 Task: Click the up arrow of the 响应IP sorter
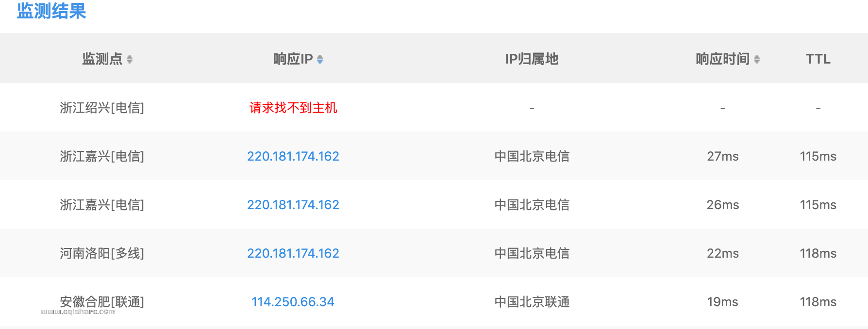point(319,56)
